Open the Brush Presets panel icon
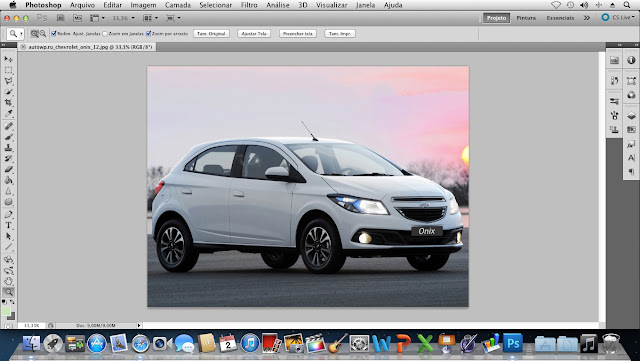This screenshot has height=361, width=640. 614,101
